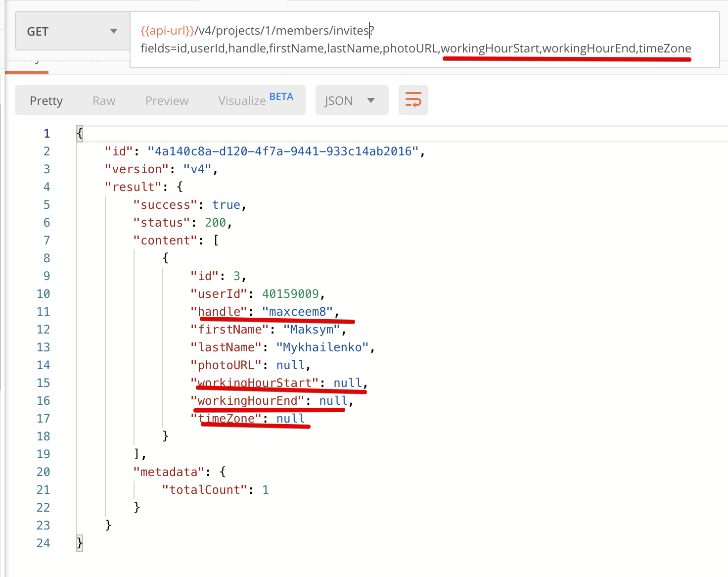Viewport: 728px width, 577px height.
Task: Click the "metadata" key
Action: pyautogui.click(x=169, y=472)
